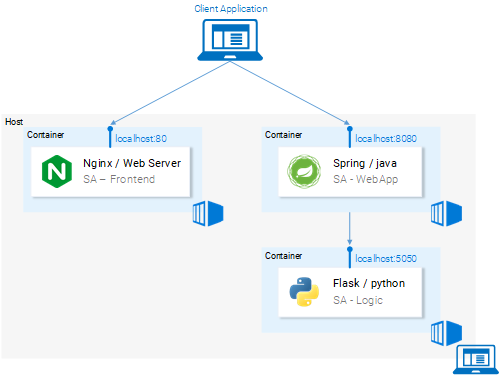500x375 pixels.
Task: Click the "Spring / java" title
Action: click(x=365, y=163)
